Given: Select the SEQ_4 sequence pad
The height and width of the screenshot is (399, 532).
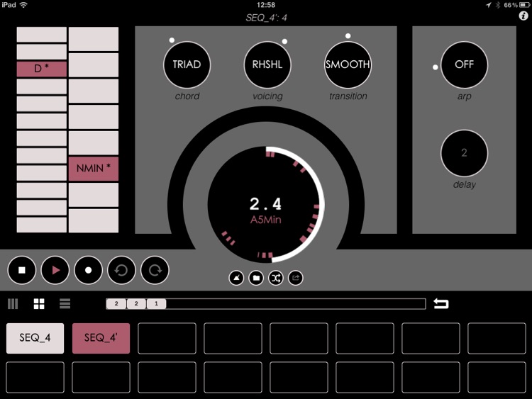Looking at the screenshot, I should point(35,338).
